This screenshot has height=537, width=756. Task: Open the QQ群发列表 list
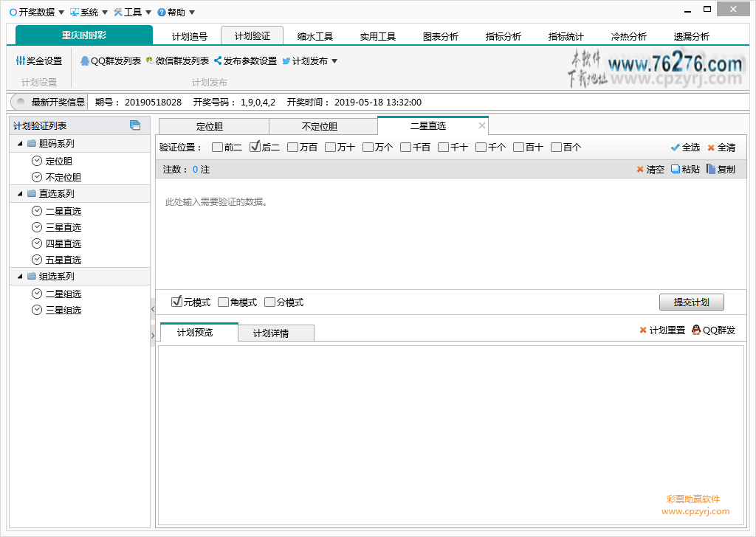111,61
